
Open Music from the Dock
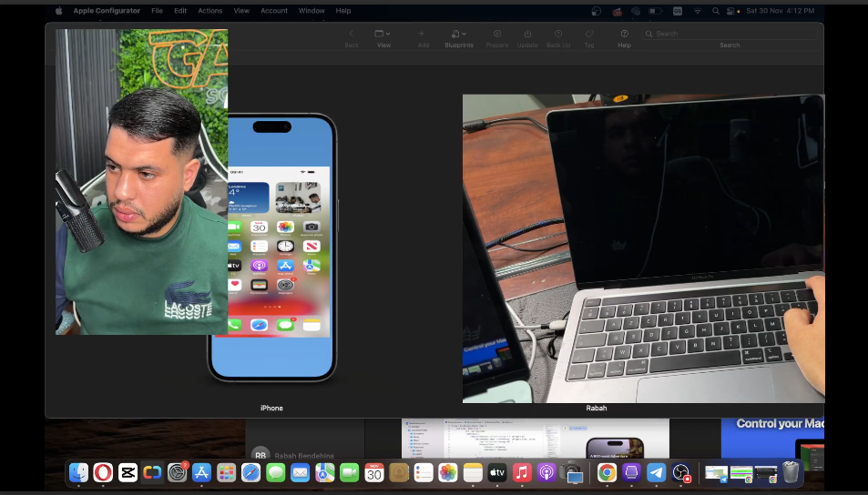pos(522,472)
